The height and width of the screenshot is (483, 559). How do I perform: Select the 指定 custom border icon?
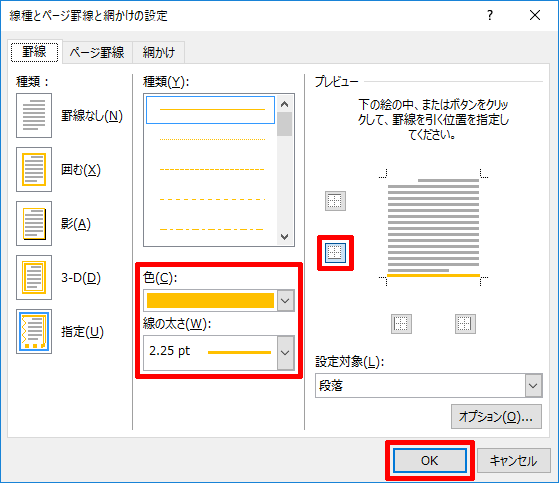(34, 332)
